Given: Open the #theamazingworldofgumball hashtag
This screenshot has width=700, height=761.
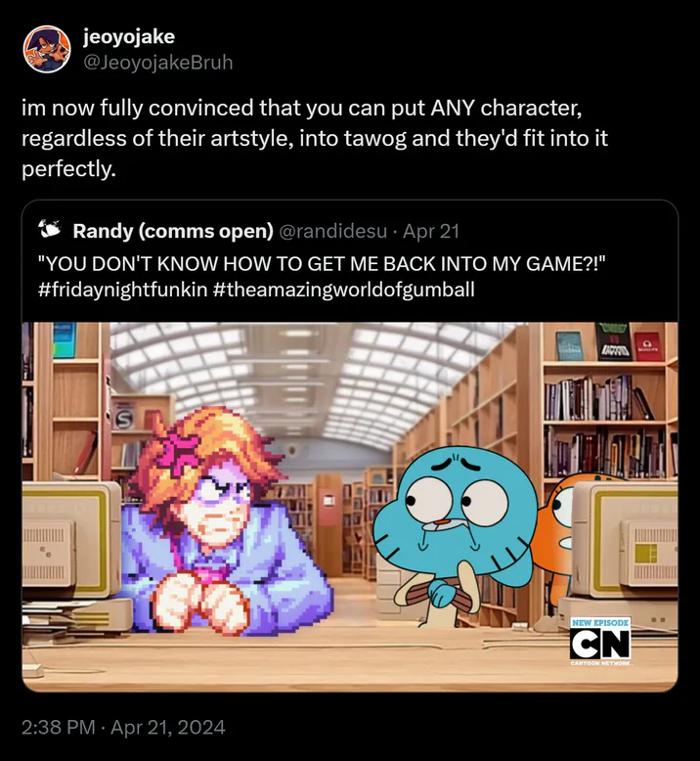Looking at the screenshot, I should 343,290.
